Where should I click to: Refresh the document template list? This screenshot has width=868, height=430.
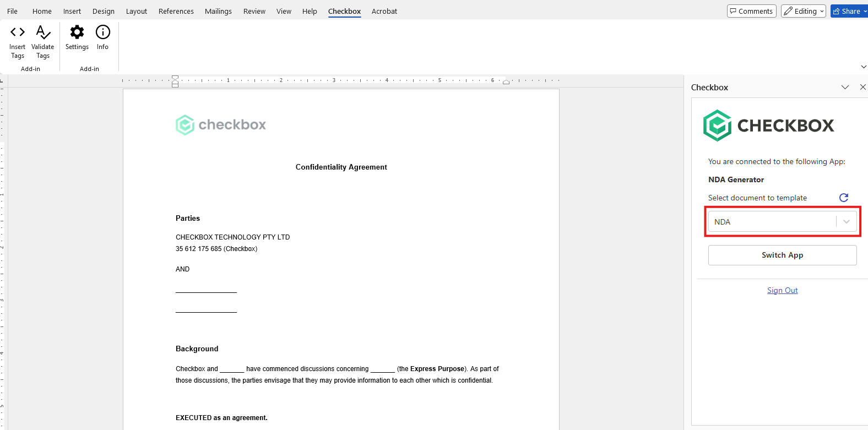point(844,197)
